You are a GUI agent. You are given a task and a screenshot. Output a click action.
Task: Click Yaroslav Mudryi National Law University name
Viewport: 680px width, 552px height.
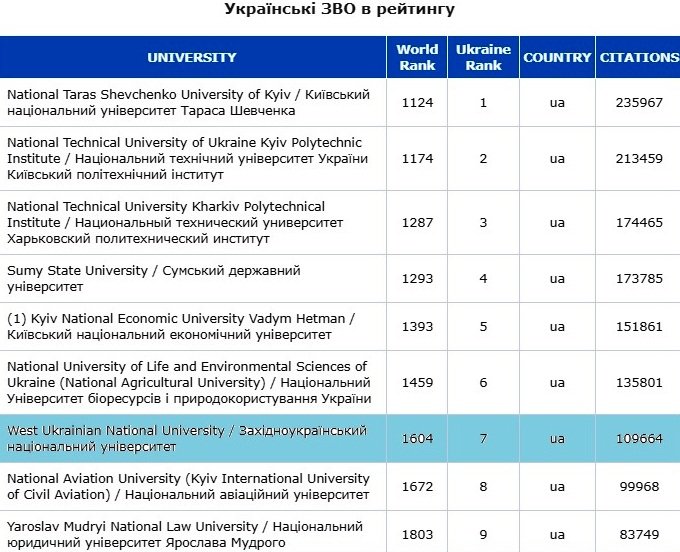(185, 534)
